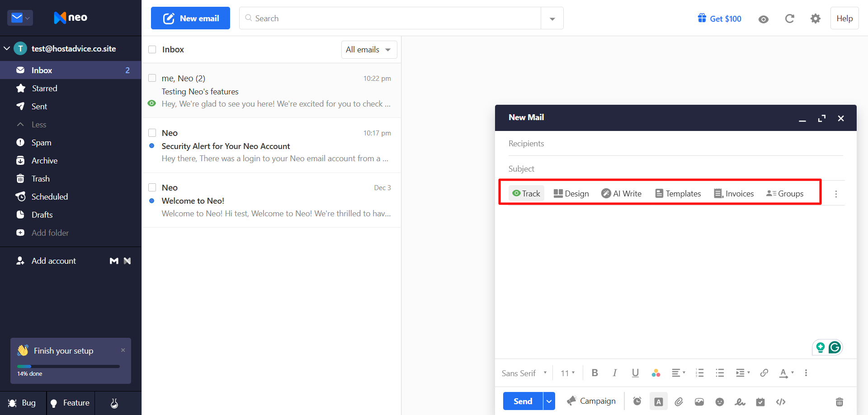Click the Recipients field

coord(675,144)
